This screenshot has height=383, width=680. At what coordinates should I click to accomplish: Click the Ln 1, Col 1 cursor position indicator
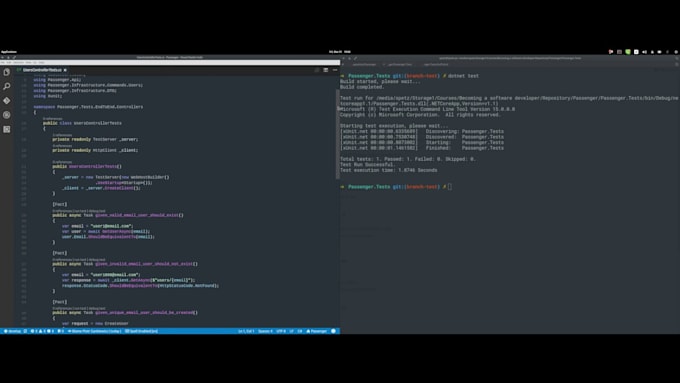pos(246,331)
